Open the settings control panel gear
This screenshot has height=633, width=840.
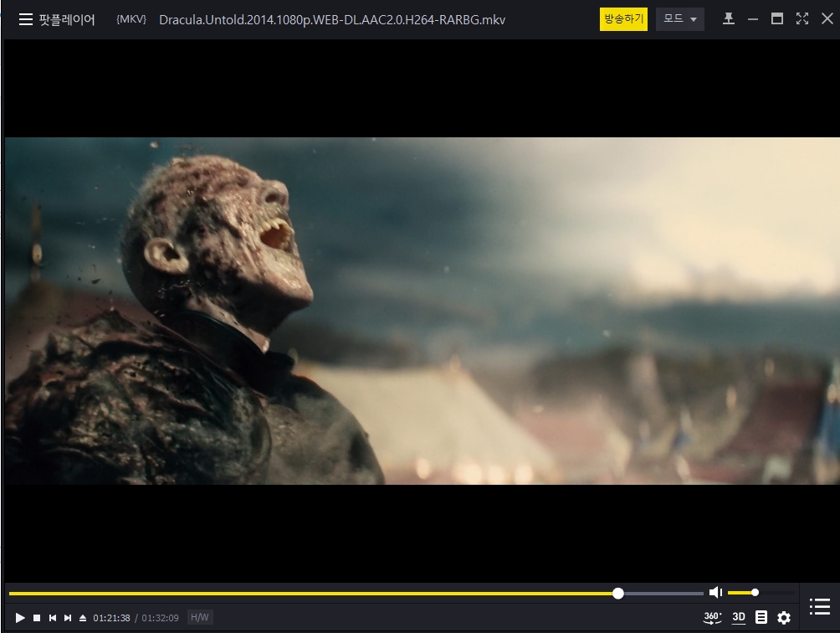(784, 618)
